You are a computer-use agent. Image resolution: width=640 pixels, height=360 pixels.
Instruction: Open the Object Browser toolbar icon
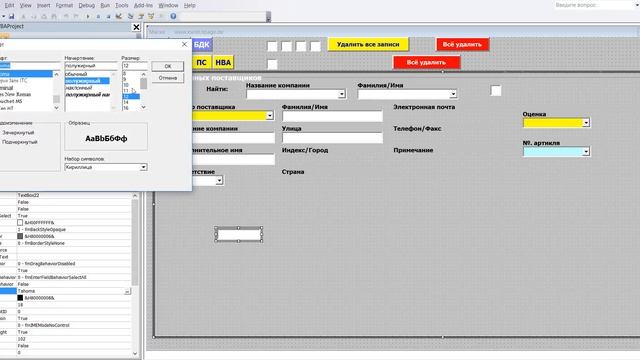pos(151,16)
